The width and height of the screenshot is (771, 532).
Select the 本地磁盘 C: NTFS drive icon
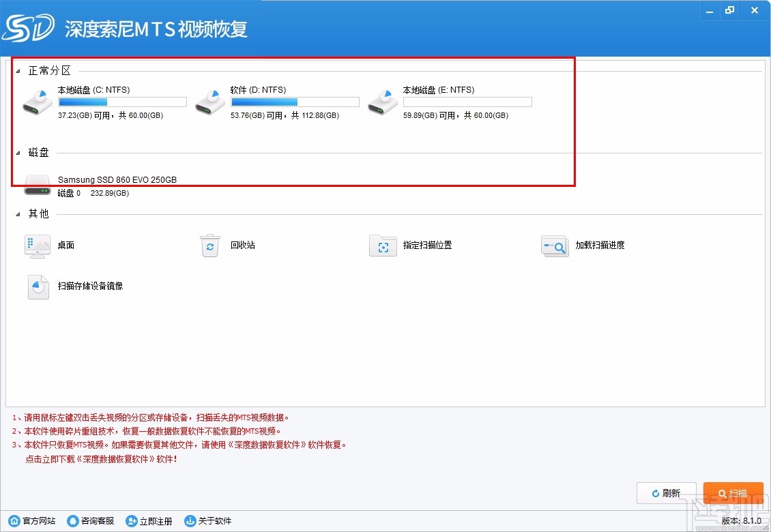(37, 101)
